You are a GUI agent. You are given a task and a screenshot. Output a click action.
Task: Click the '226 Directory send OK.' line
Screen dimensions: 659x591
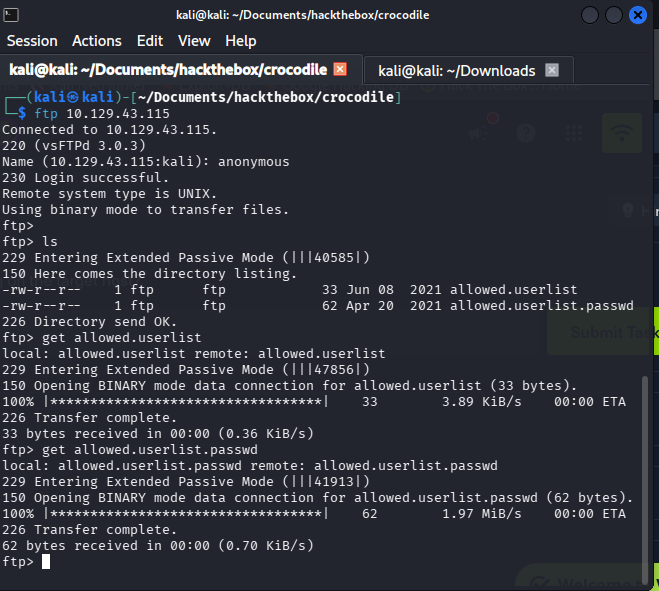(x=90, y=322)
